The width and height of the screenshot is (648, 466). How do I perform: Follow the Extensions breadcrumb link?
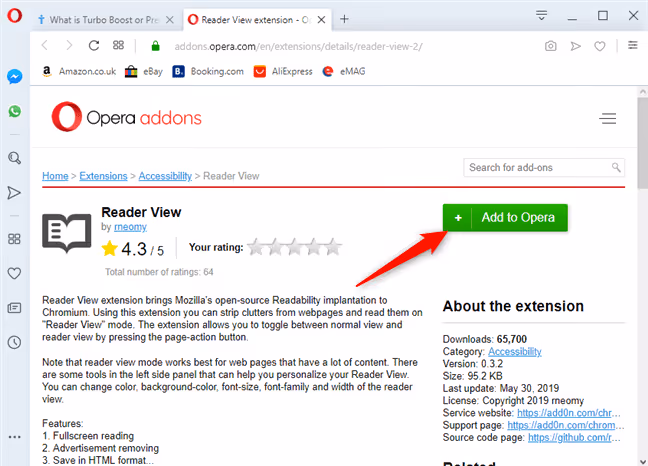[x=103, y=176]
